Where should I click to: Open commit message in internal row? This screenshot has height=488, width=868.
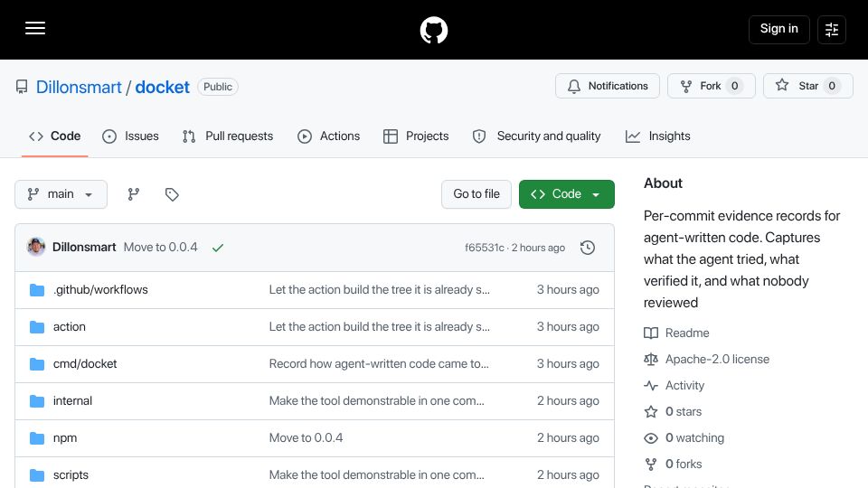tap(376, 401)
